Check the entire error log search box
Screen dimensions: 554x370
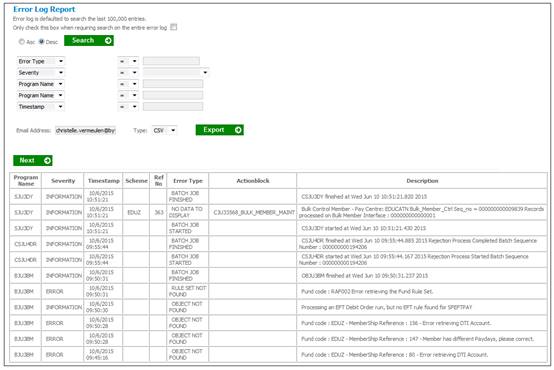click(x=173, y=27)
